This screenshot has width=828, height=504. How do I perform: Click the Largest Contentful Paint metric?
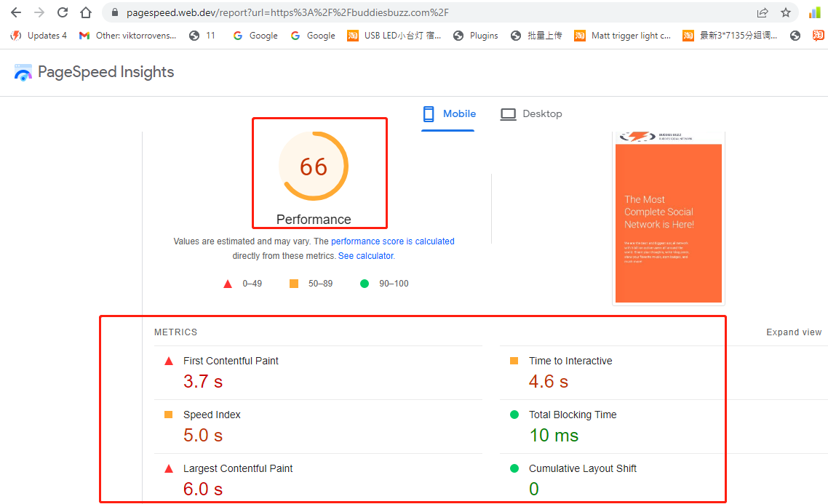click(237, 469)
